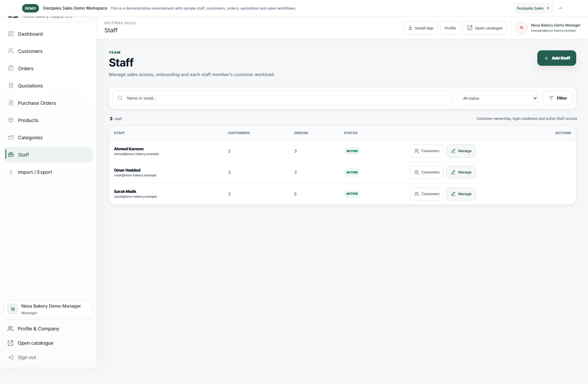Focus the Name or email search field

(x=283, y=98)
